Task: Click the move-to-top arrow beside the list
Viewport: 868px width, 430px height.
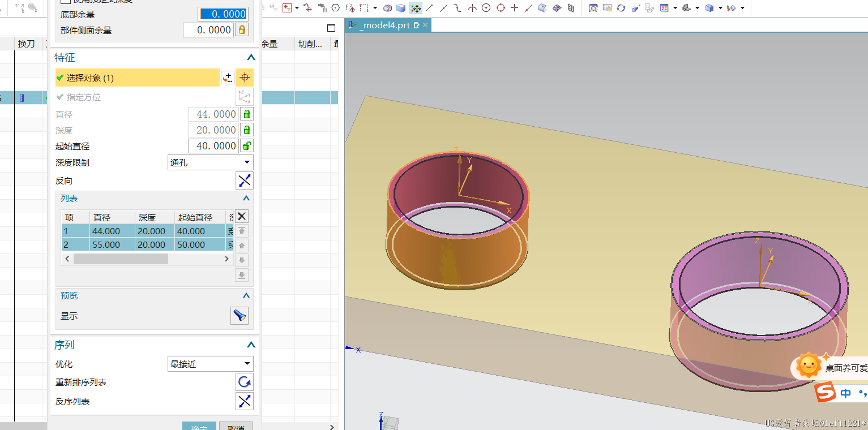Action: pyautogui.click(x=242, y=231)
